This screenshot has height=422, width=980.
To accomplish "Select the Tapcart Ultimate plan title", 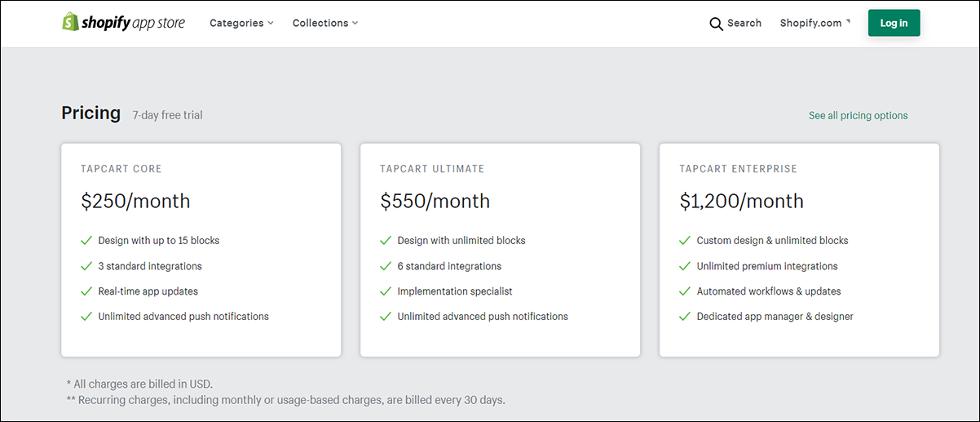I will coord(432,169).
